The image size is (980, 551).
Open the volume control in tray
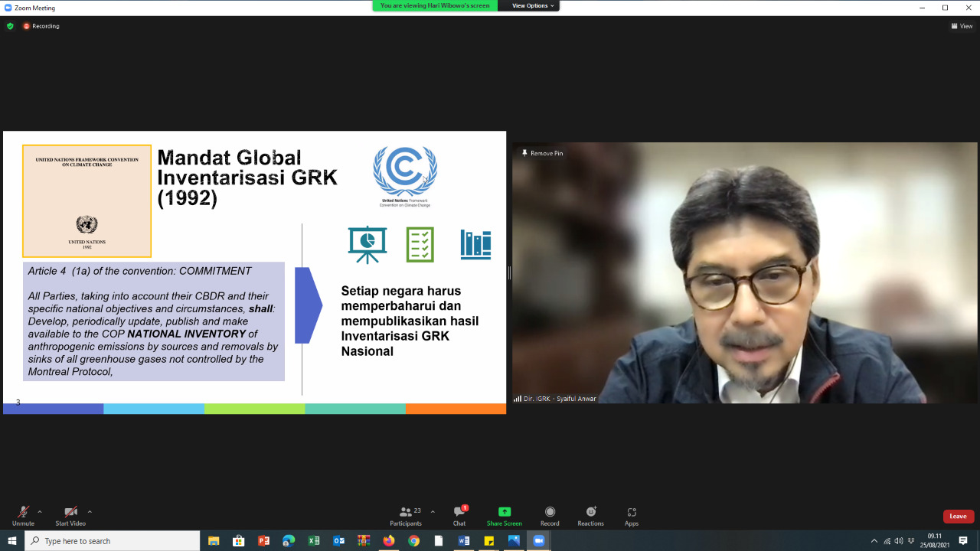(899, 541)
